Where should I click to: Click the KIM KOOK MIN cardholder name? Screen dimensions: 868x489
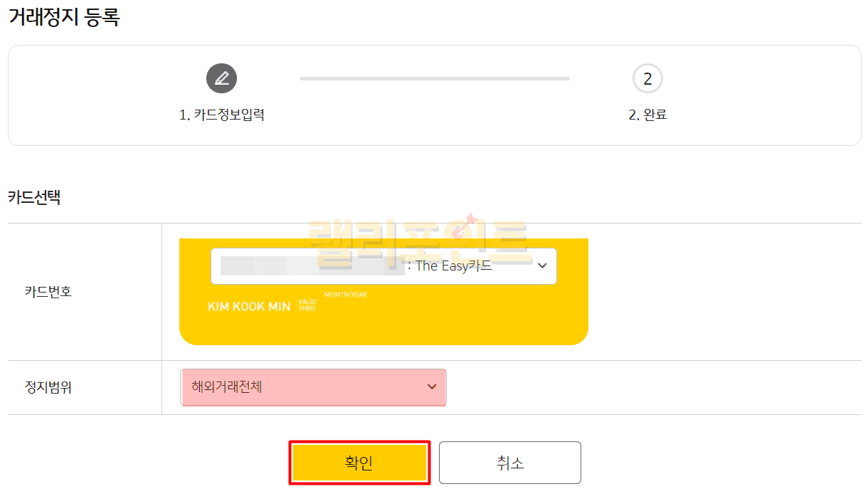(249, 306)
